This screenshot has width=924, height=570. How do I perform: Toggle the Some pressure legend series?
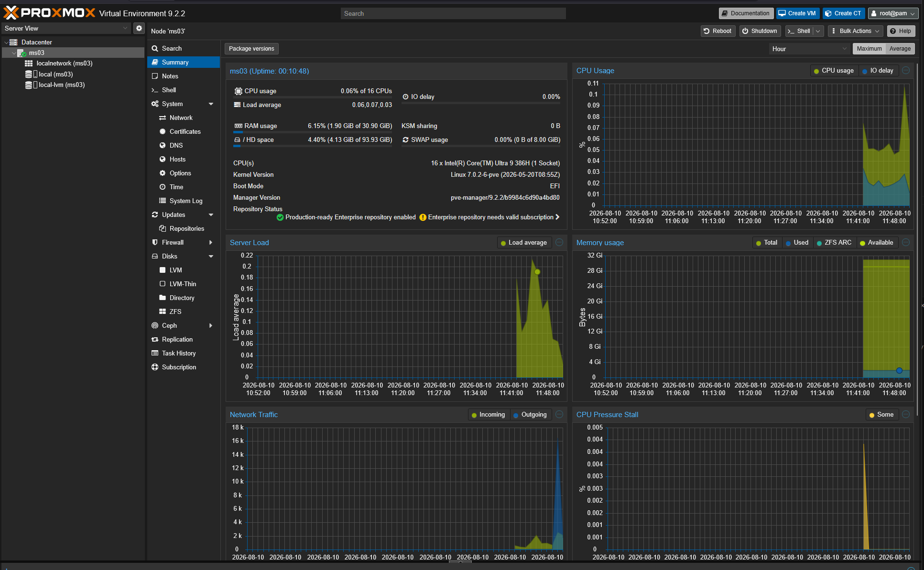click(x=882, y=415)
